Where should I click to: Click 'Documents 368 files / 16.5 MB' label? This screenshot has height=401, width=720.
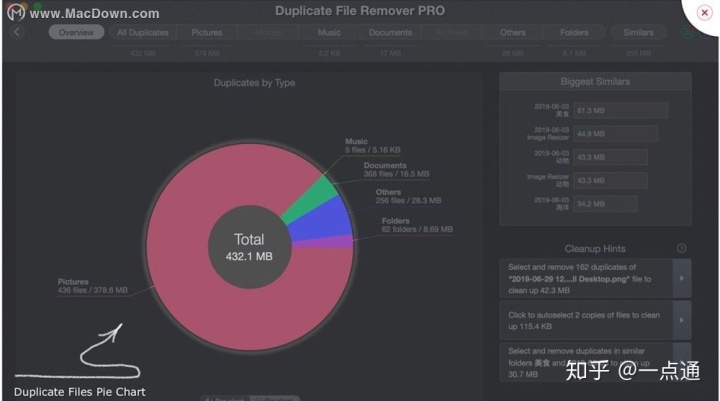(396, 169)
